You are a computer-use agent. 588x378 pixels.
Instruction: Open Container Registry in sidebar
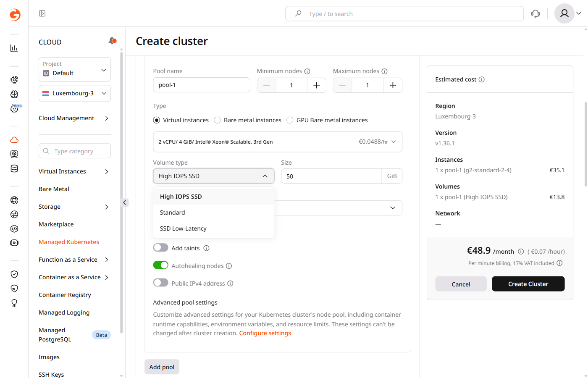click(x=65, y=295)
